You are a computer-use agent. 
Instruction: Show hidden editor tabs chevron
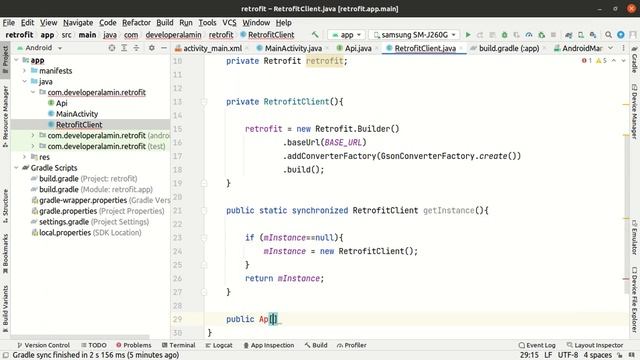610,48
